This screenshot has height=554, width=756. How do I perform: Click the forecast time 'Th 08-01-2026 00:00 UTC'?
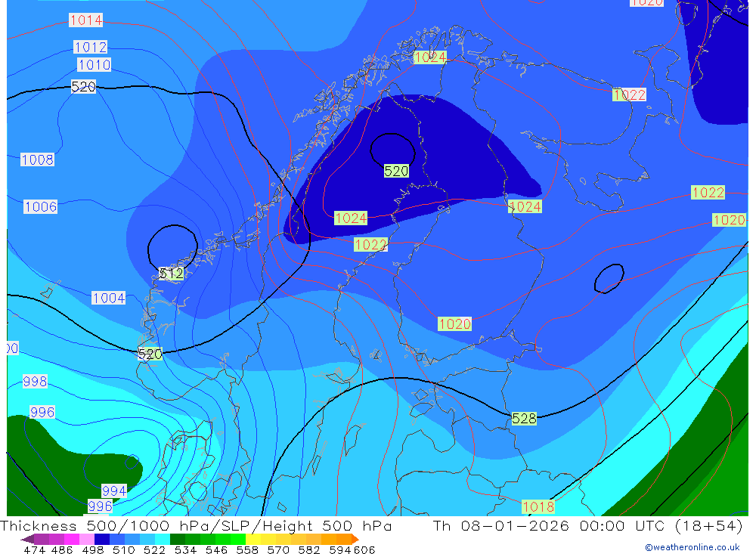pyautogui.click(x=549, y=525)
